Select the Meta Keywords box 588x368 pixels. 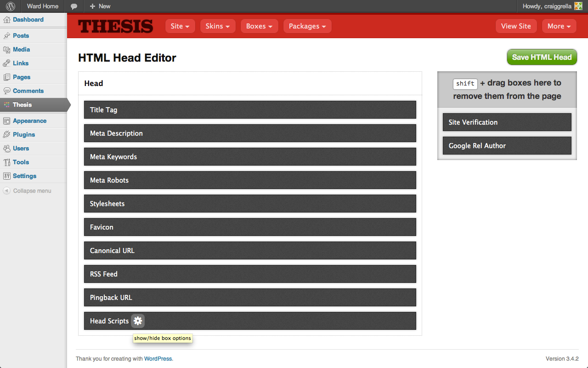(250, 157)
